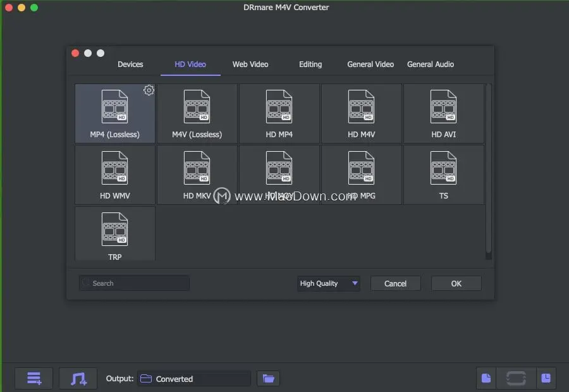Choose the HD MP4 format icon
This screenshot has width=569, height=392.
(x=279, y=107)
